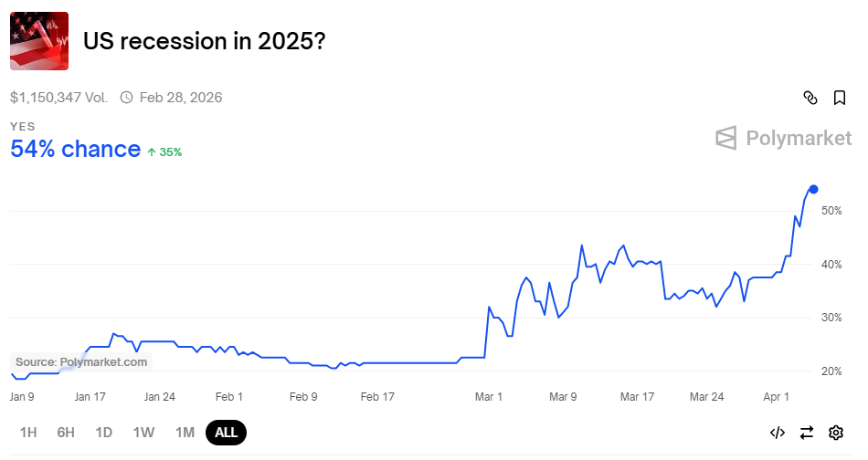This screenshot has width=868, height=460.
Task: Select the 1M time range
Action: click(185, 433)
